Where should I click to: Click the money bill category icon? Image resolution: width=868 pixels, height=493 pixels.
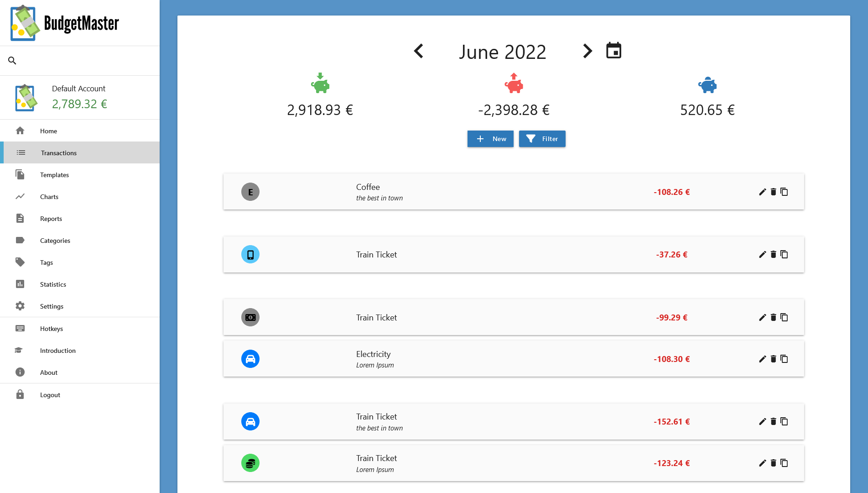point(250,317)
